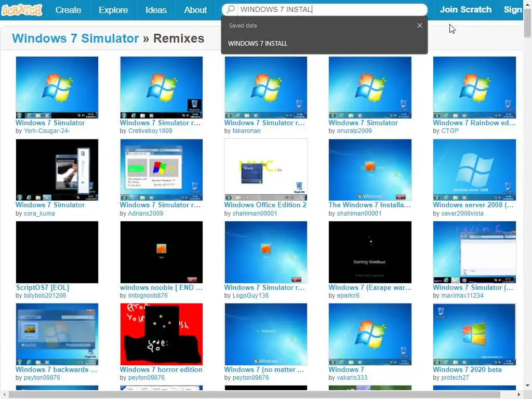Open Windows 7 Rainbow ed... title link

pos(474,123)
